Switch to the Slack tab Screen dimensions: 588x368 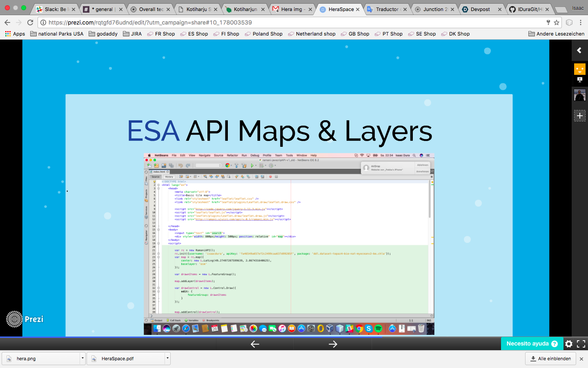click(56, 9)
